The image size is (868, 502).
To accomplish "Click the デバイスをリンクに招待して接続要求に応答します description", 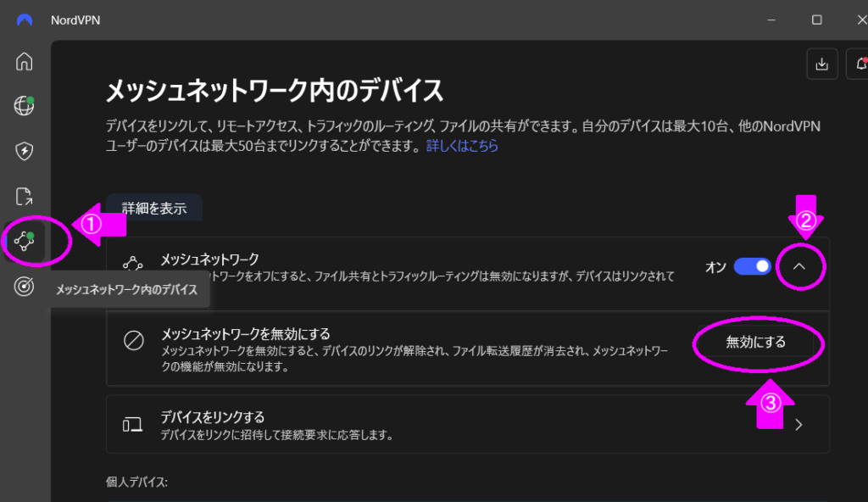I will point(277,436).
